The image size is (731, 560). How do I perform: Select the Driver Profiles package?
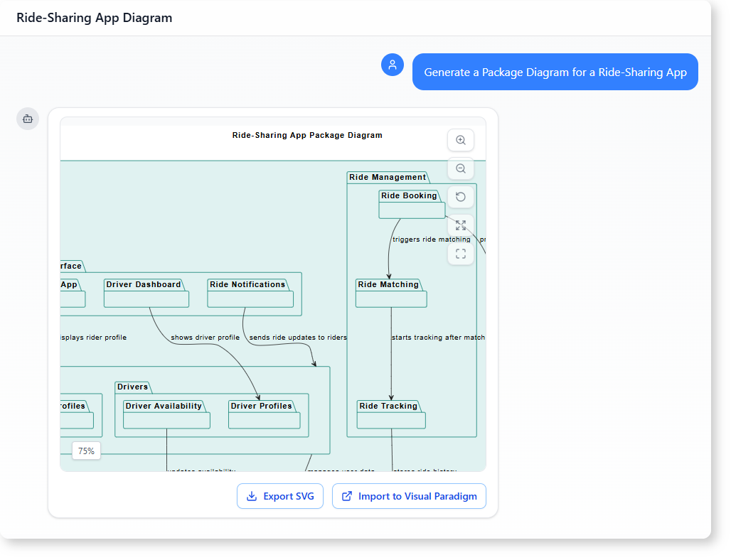tap(264, 415)
